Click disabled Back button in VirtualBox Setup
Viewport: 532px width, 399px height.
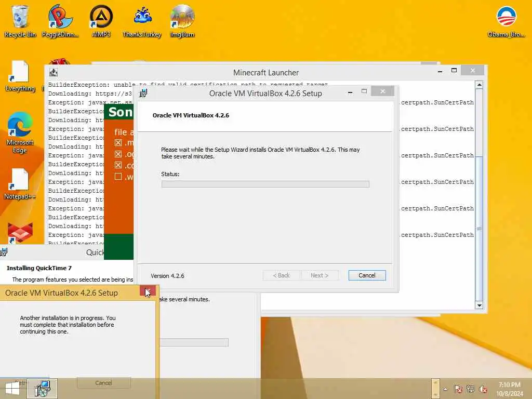coord(281,275)
